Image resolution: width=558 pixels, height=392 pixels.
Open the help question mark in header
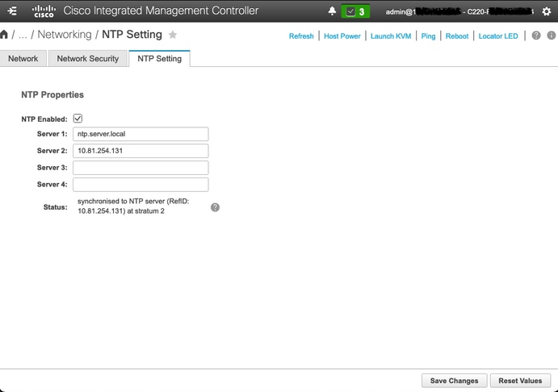[536, 35]
